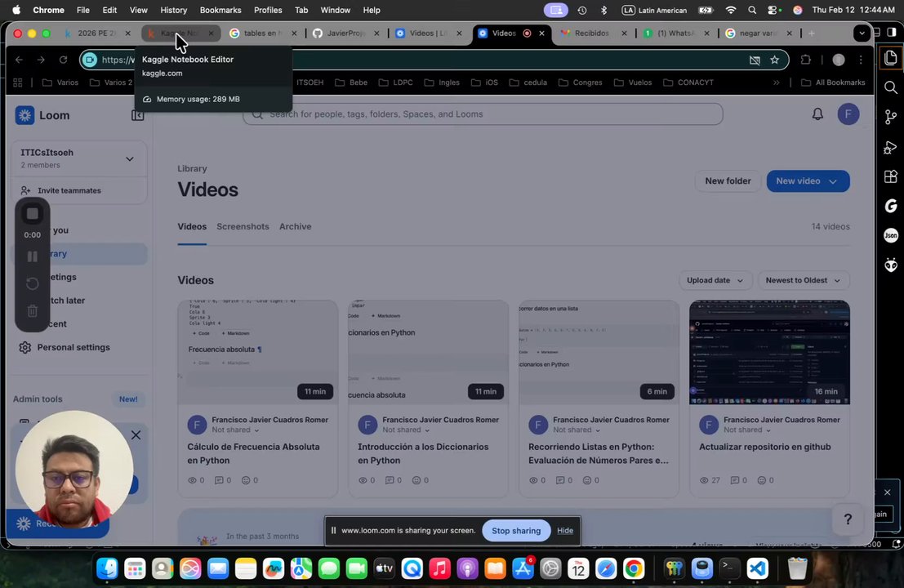This screenshot has height=588, width=904.
Task: Stop the Loom recording
Action: (x=33, y=214)
